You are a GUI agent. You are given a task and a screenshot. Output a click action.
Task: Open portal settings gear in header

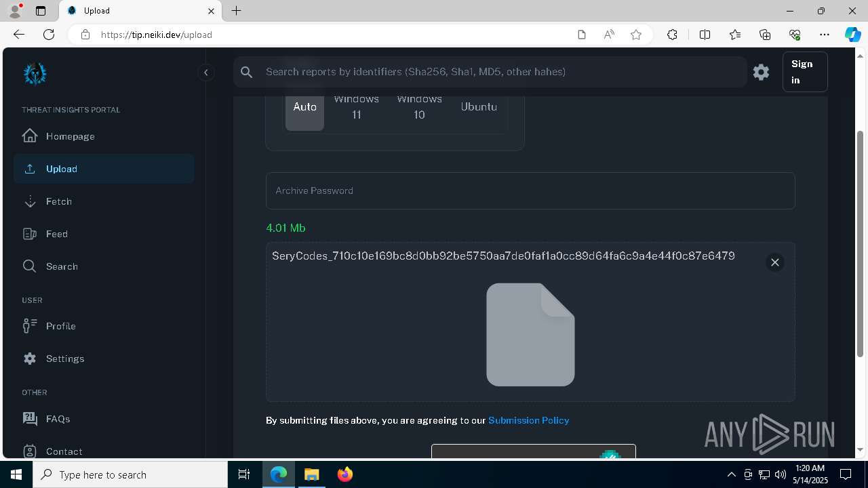[x=761, y=72]
